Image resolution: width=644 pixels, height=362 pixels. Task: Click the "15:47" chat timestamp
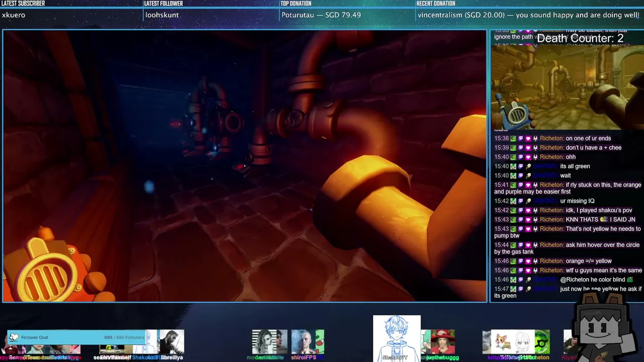pos(502,289)
